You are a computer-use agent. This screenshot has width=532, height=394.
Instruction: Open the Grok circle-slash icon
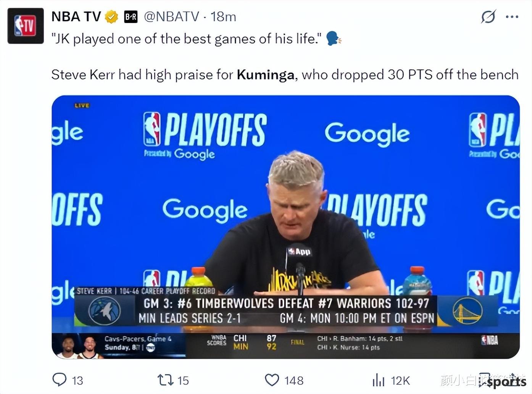[488, 17]
